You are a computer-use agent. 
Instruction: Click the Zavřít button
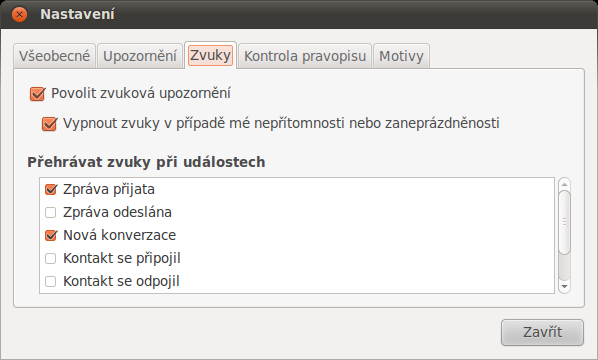(x=542, y=332)
